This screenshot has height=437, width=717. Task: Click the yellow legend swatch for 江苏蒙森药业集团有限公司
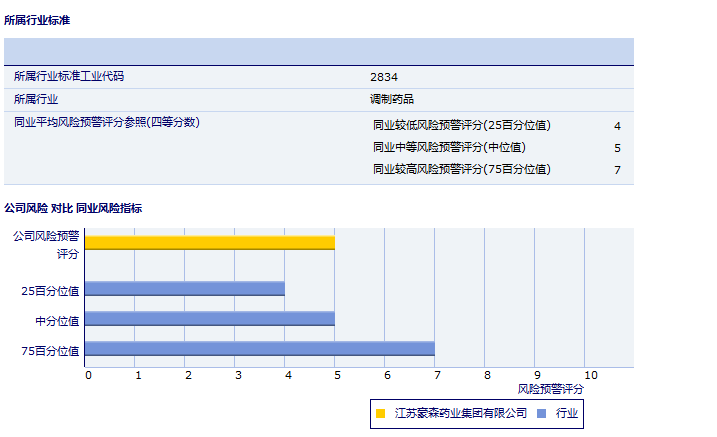[x=381, y=413]
